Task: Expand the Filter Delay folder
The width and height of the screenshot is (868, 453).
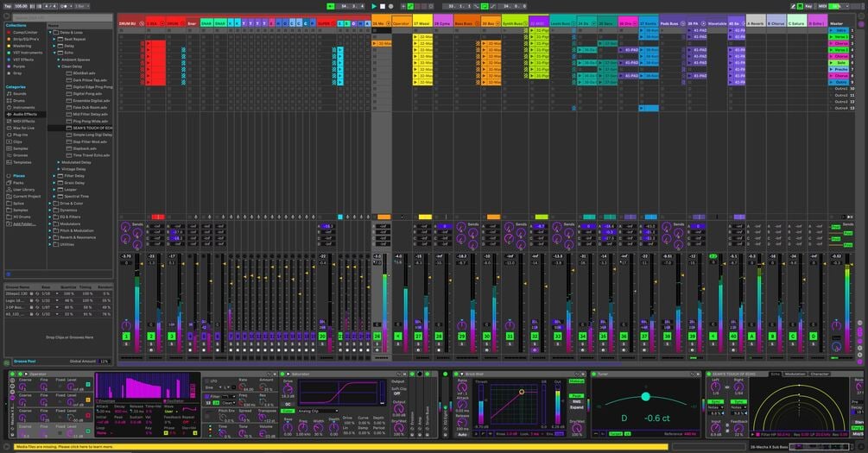Action: pyautogui.click(x=54, y=176)
